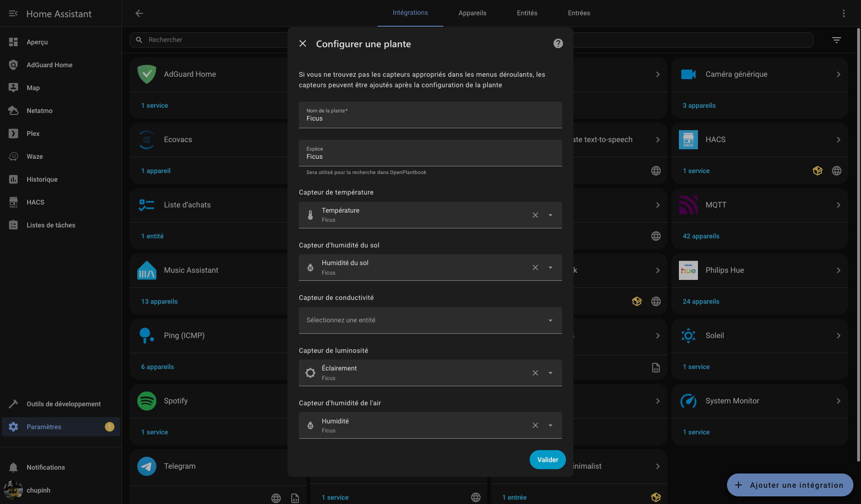Switch to the Entités tab
Image resolution: width=861 pixels, height=504 pixels.
pos(527,13)
